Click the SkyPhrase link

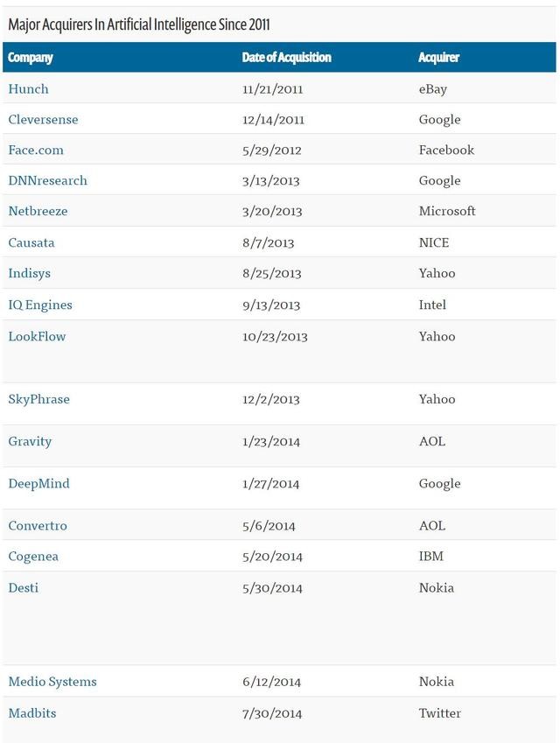(38, 399)
